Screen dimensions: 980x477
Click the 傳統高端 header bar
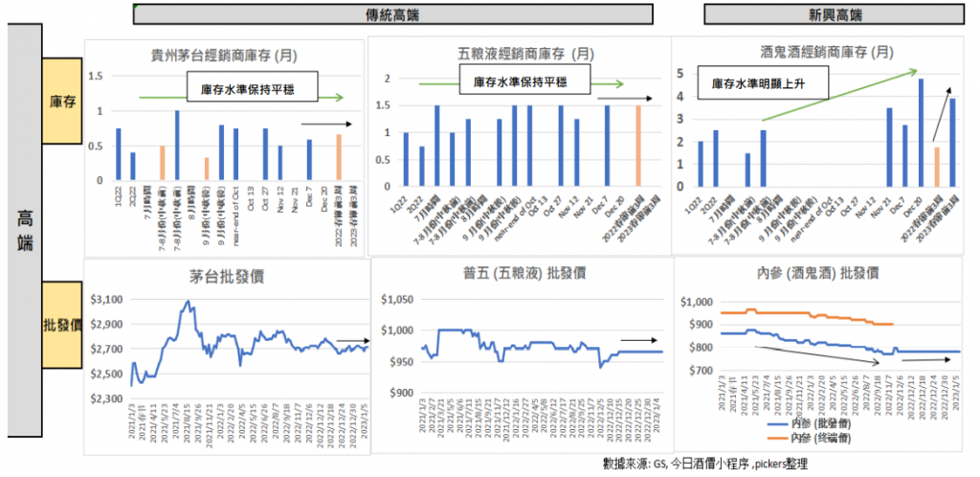point(392,14)
